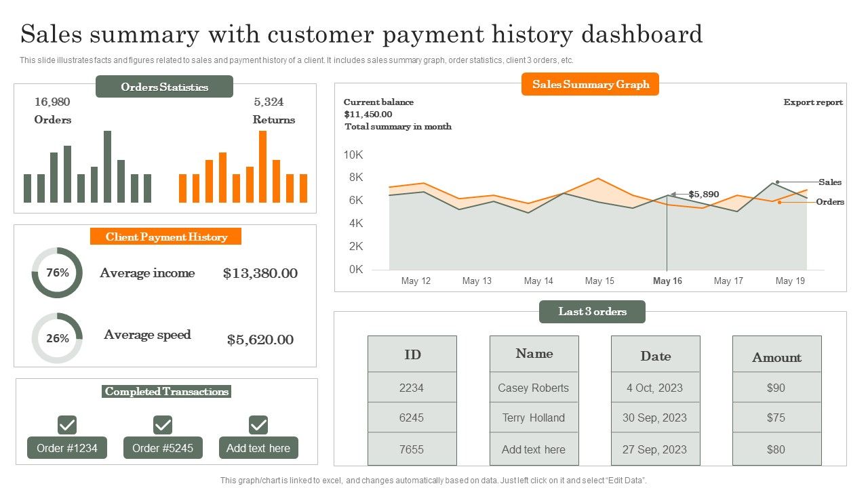Viewport: 868px width, 488px height.
Task: Click the Date column header
Action: [656, 354]
